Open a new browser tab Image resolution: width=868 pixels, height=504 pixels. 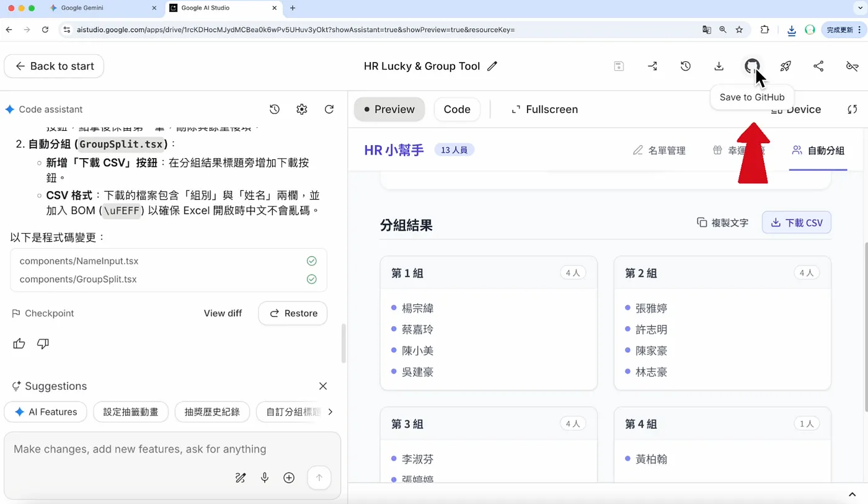(x=293, y=8)
